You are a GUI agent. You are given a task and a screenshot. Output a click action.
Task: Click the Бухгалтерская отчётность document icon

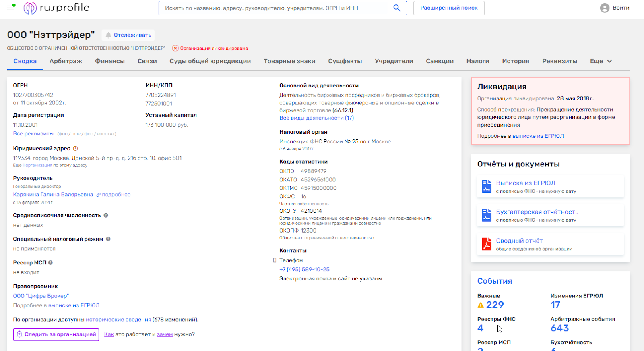point(487,215)
